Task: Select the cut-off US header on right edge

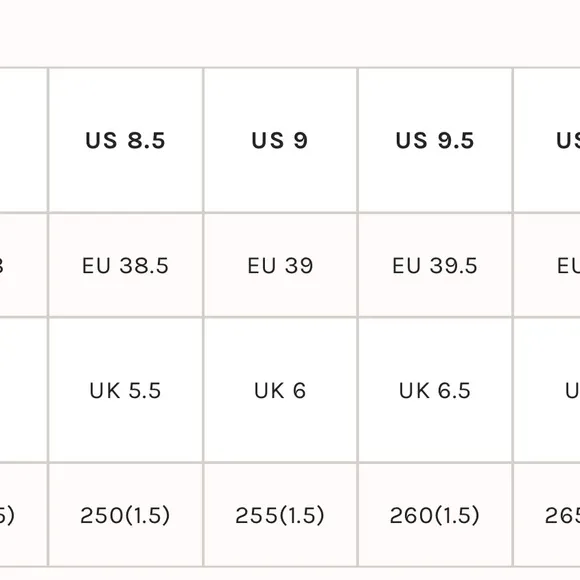Action: pos(547,140)
